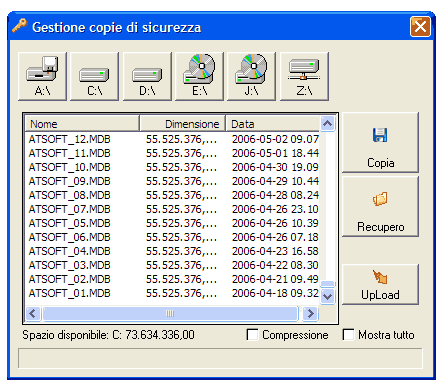
Task: Select the ATSOFT_12.MDB file row
Action: 172,139
